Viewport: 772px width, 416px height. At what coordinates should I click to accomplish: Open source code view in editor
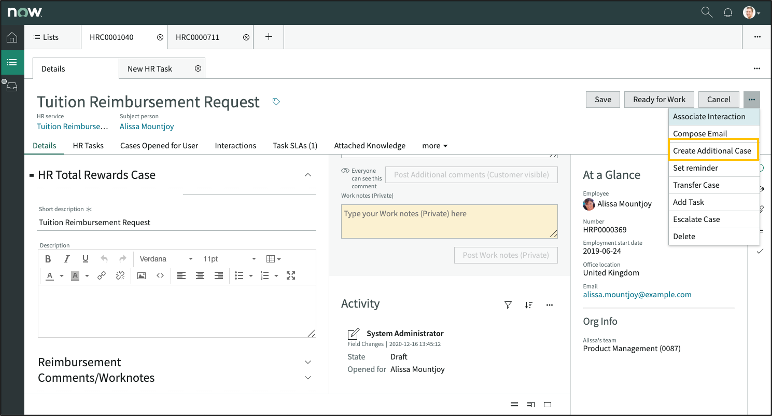coord(160,276)
